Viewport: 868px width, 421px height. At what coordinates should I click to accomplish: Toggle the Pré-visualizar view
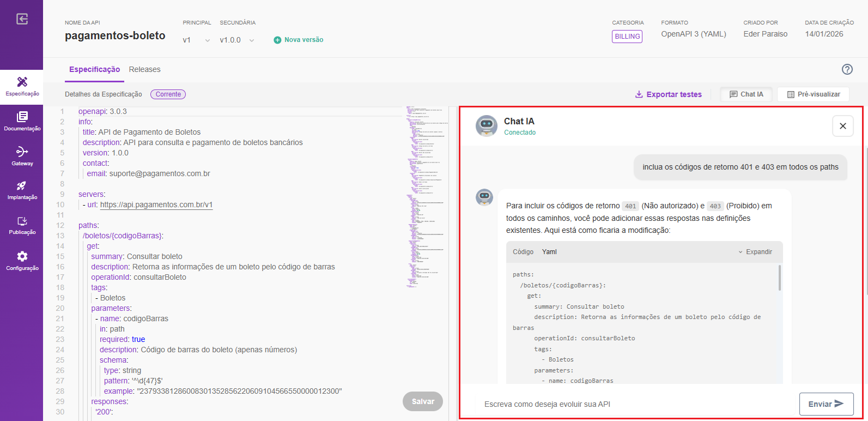(813, 94)
